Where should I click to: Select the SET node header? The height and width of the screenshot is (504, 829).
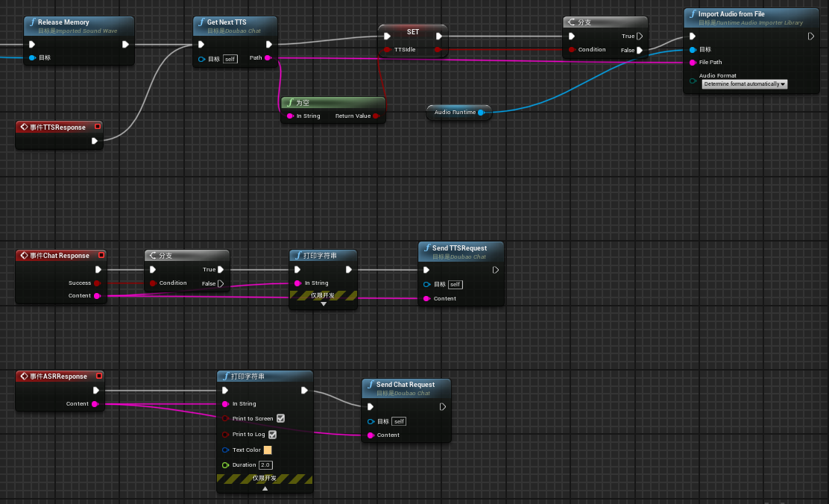(x=413, y=32)
